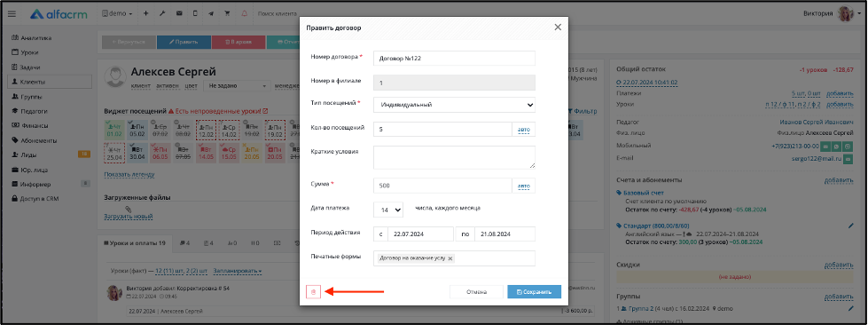Click the lesson cell Чт 01.02 in widget
The image size is (868, 325).
pos(113,130)
